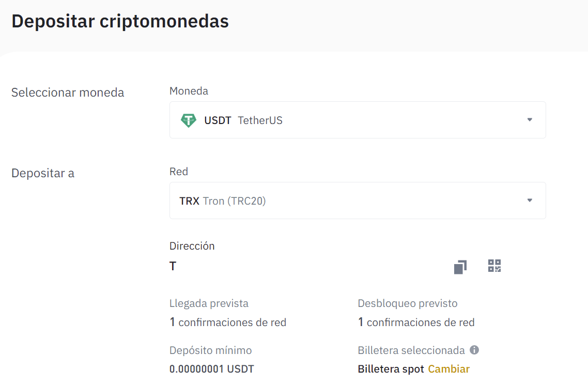Copy the deposit address
This screenshot has height=385, width=588.
[x=460, y=267]
